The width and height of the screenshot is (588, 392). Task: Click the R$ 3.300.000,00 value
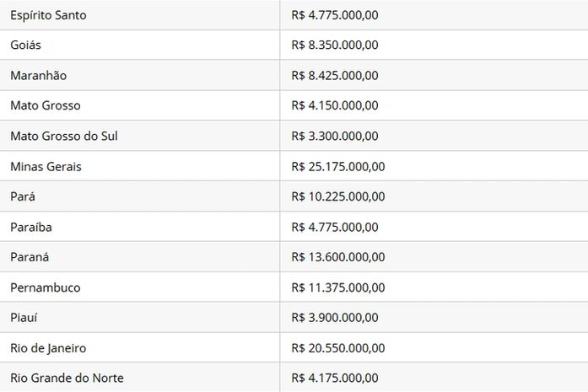click(x=335, y=136)
